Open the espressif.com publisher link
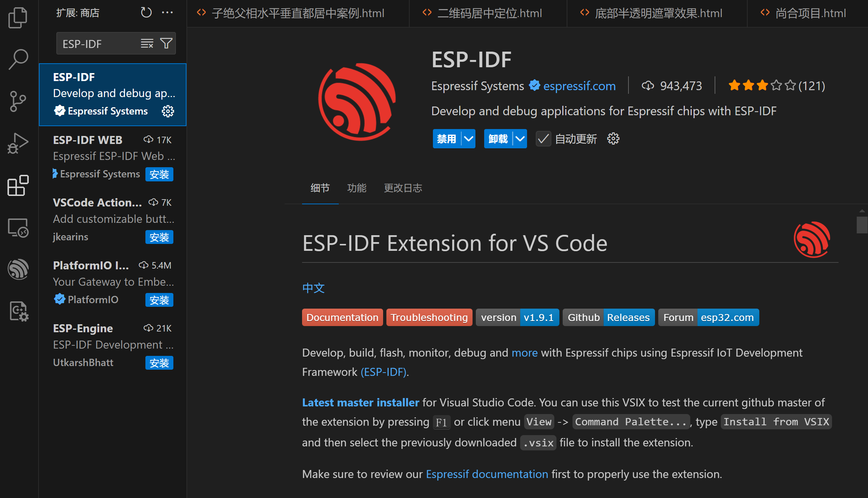 click(579, 86)
